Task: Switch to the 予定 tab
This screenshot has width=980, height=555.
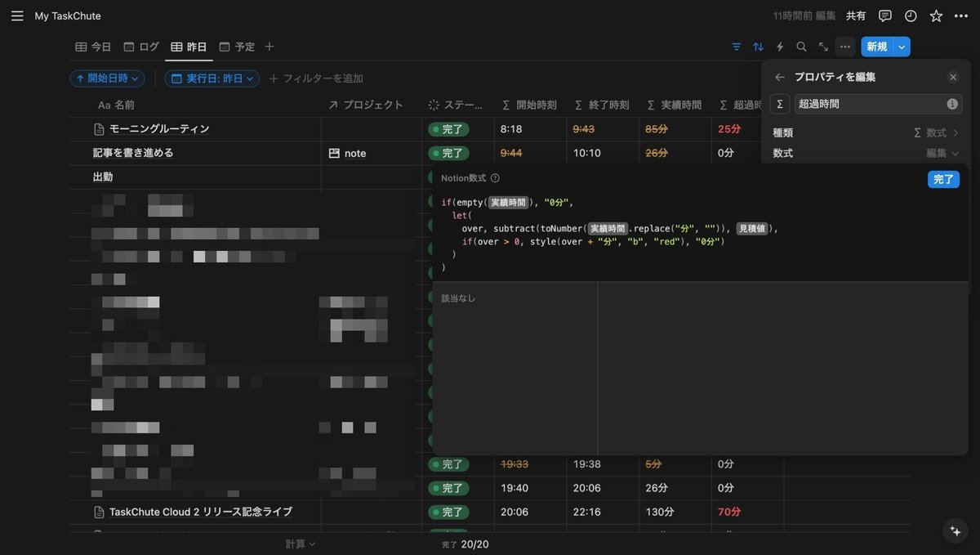Action: click(238, 47)
